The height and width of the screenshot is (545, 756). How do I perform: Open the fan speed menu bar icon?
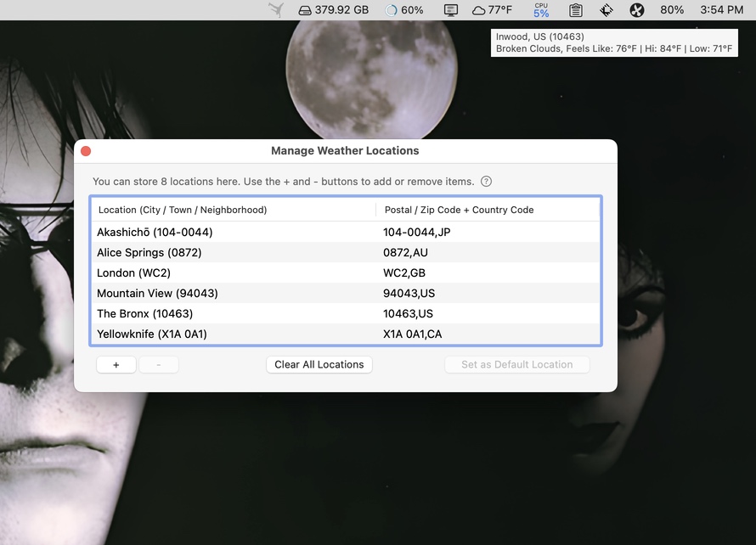(637, 10)
